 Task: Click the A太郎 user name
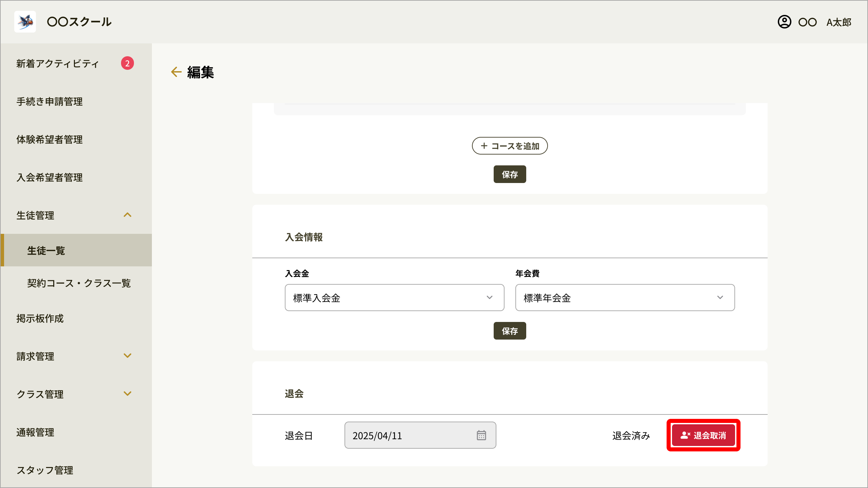click(839, 22)
